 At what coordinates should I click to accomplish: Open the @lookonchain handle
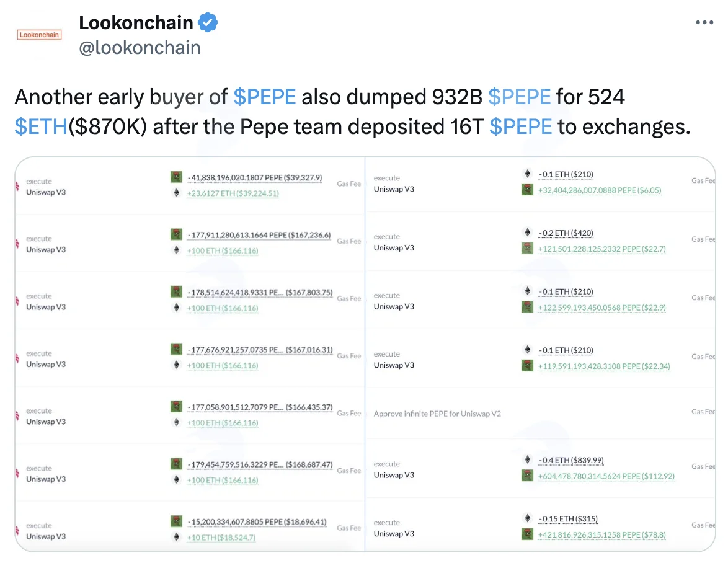click(140, 47)
